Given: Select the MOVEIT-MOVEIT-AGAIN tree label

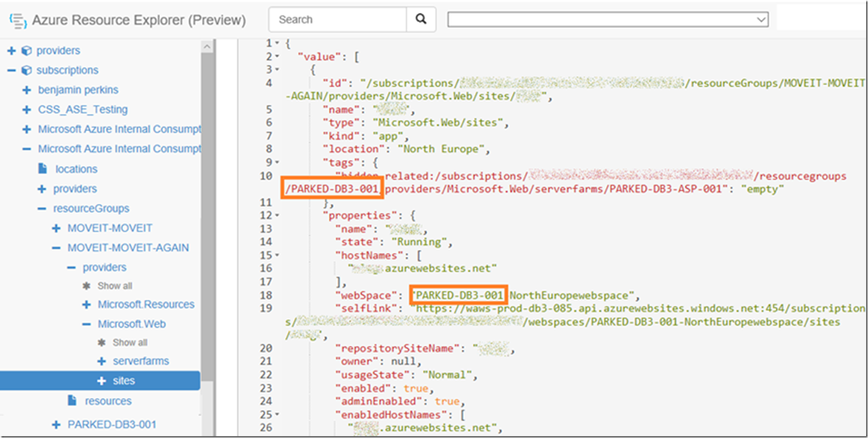Looking at the screenshot, I should (x=128, y=248).
